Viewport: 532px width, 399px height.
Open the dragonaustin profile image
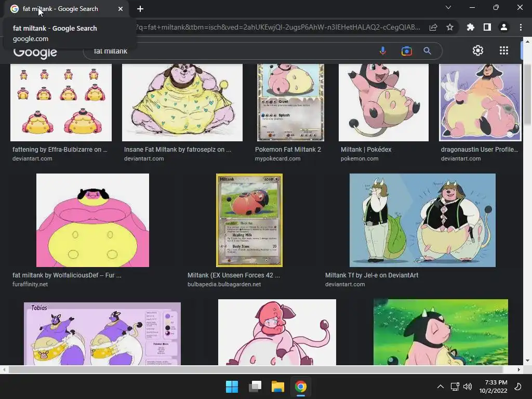click(x=480, y=102)
